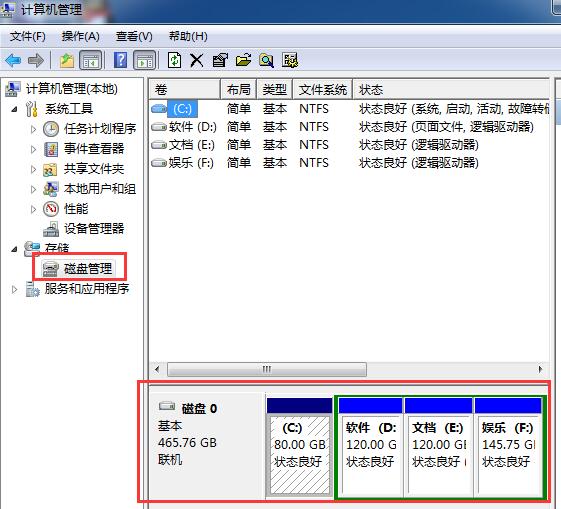This screenshot has height=509, width=561.
Task: Expand the 性能 node
Action: pyautogui.click(x=33, y=209)
